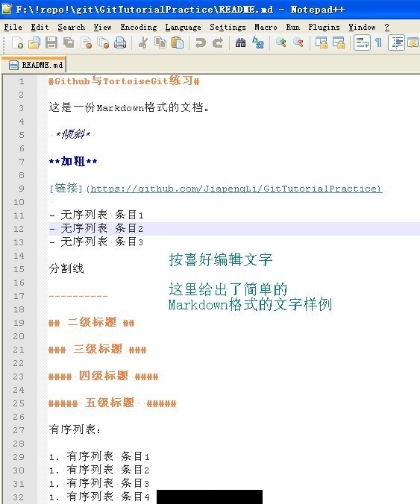Toggle the indent guide toolbar button
Screen dimensions: 420x504
point(396,42)
